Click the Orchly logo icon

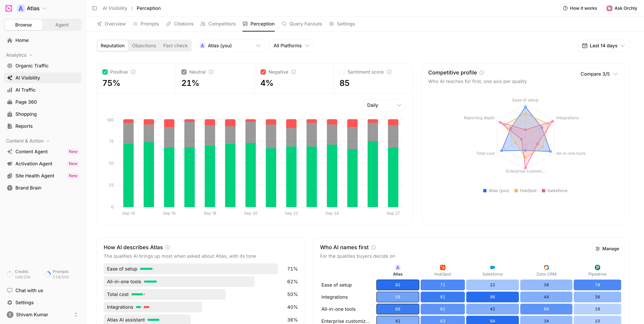(9, 8)
